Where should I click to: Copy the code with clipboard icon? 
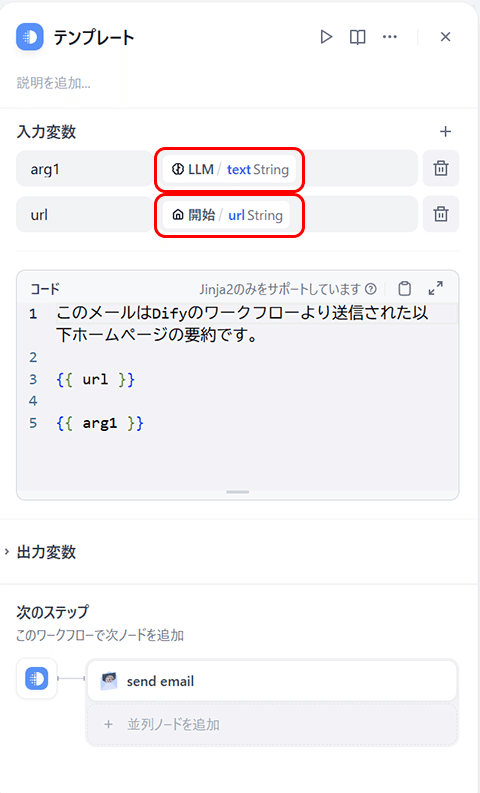pyautogui.click(x=405, y=289)
